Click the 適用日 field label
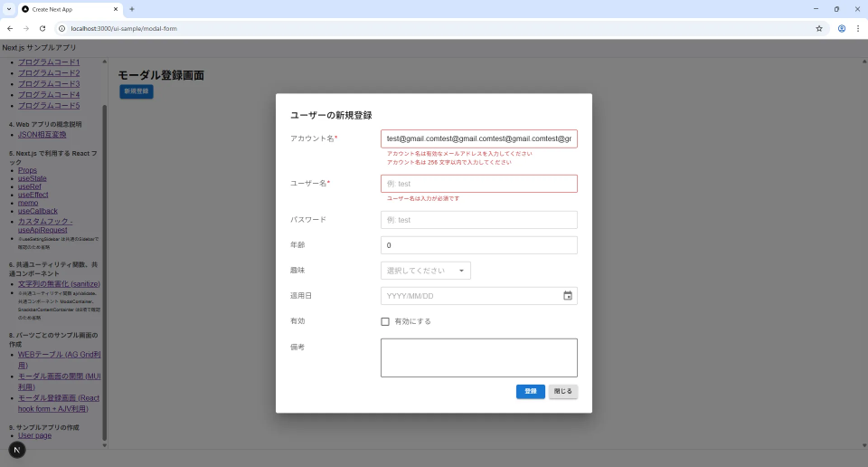 [301, 296]
